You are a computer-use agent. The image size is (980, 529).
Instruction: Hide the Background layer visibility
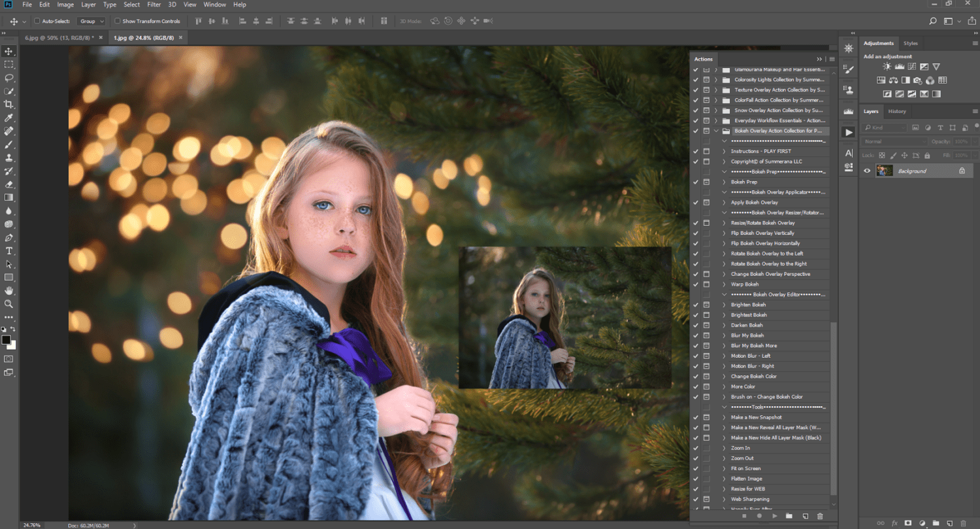(x=867, y=171)
